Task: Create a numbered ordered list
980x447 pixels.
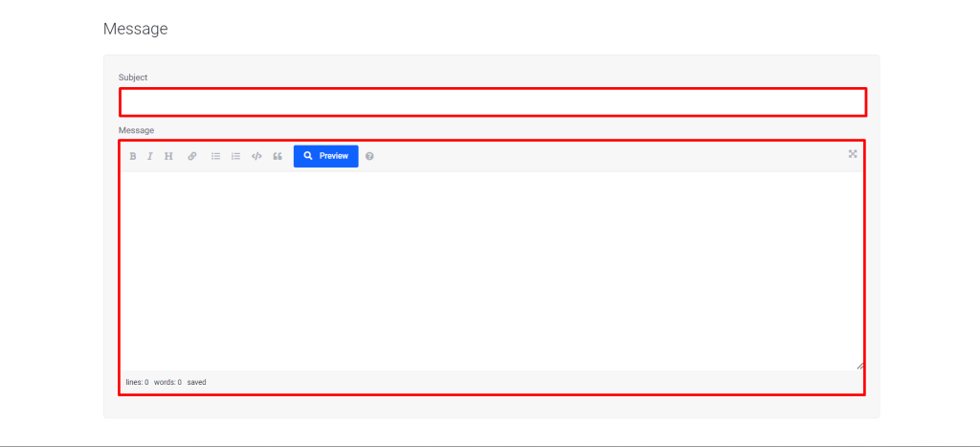Action: pyautogui.click(x=235, y=156)
